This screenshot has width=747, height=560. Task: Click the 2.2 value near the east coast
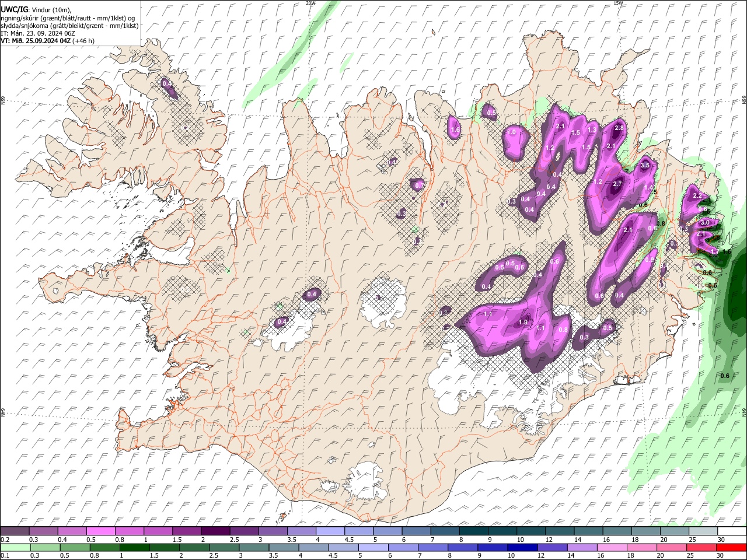(697, 197)
